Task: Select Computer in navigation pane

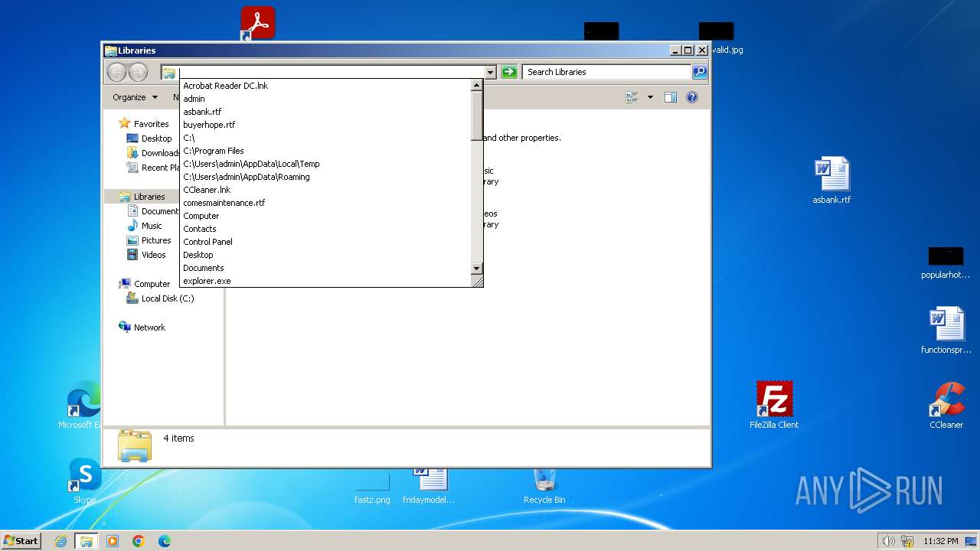Action: point(152,284)
